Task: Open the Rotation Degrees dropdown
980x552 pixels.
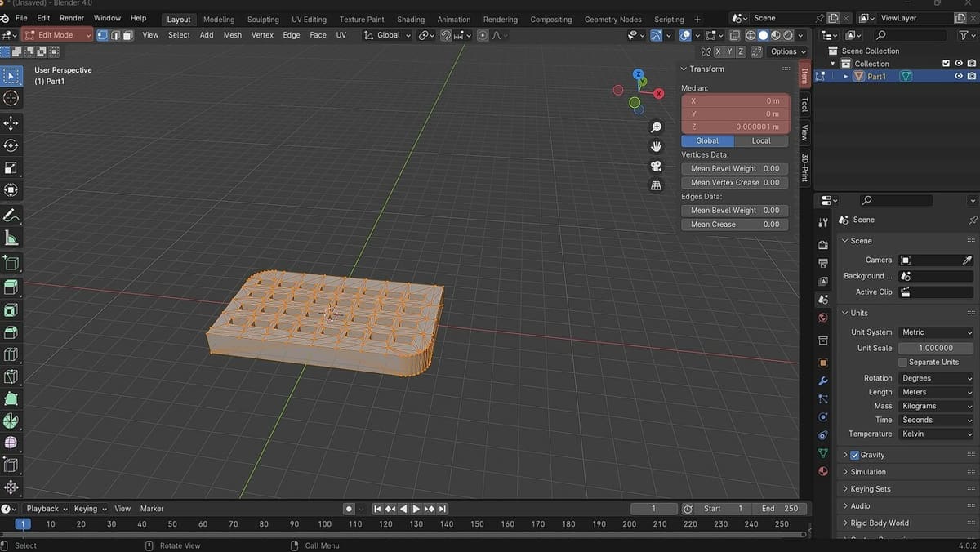Action: click(x=936, y=378)
